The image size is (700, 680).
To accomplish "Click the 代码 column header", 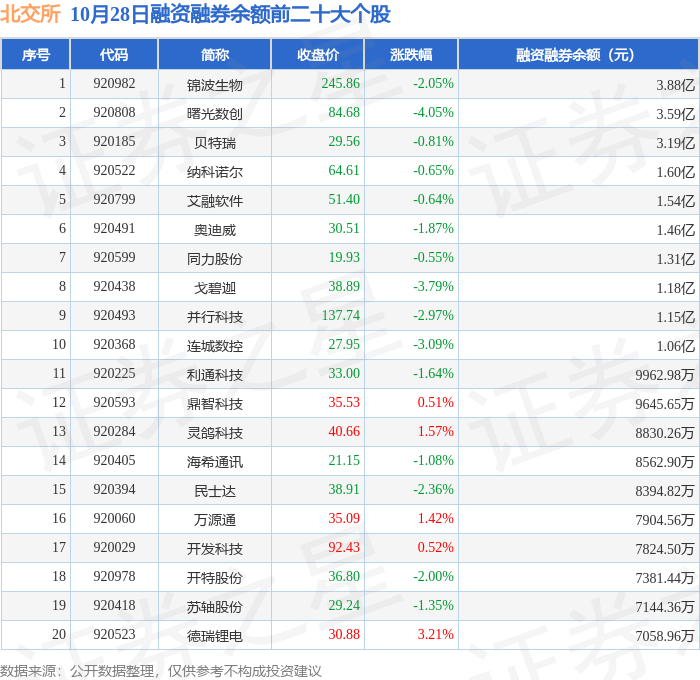I will [x=114, y=55].
